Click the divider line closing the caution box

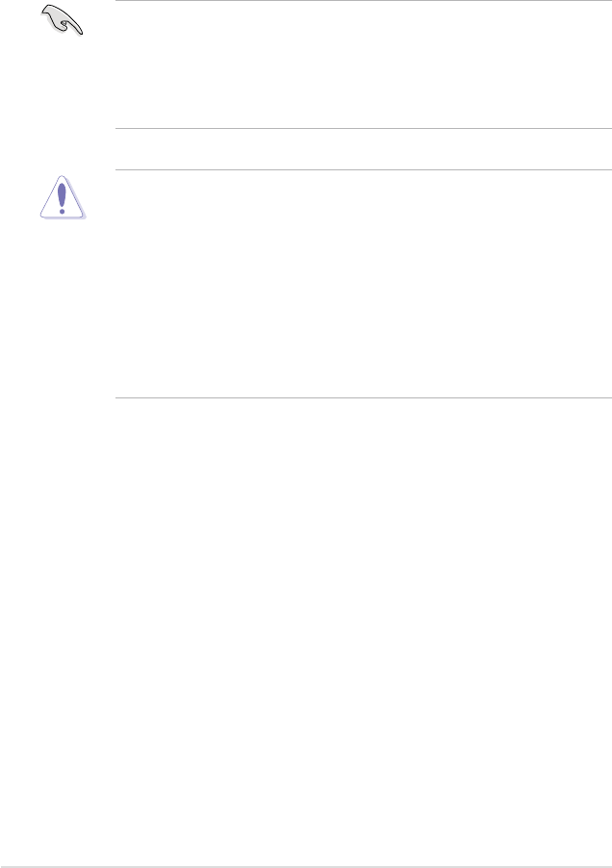[363, 397]
